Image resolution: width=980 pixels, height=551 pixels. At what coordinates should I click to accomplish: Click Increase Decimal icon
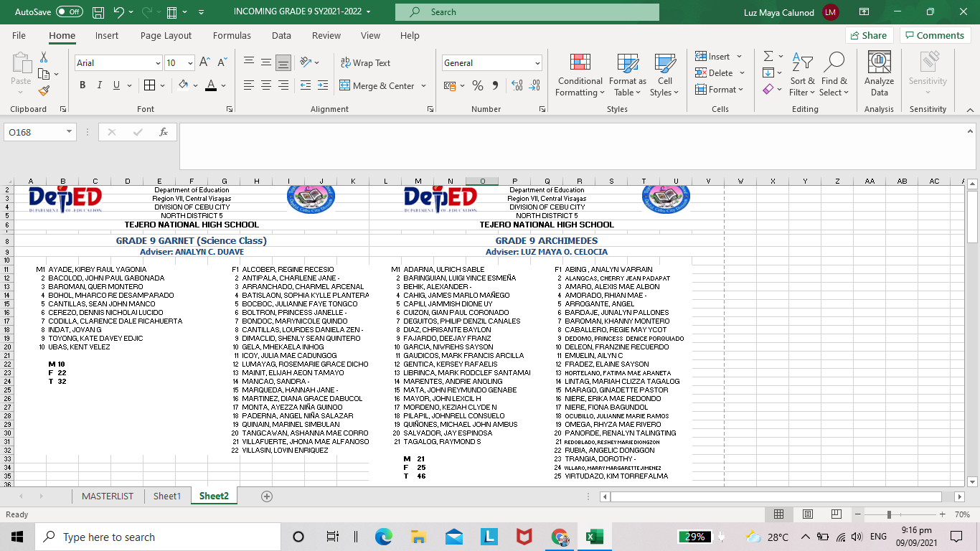click(x=517, y=85)
